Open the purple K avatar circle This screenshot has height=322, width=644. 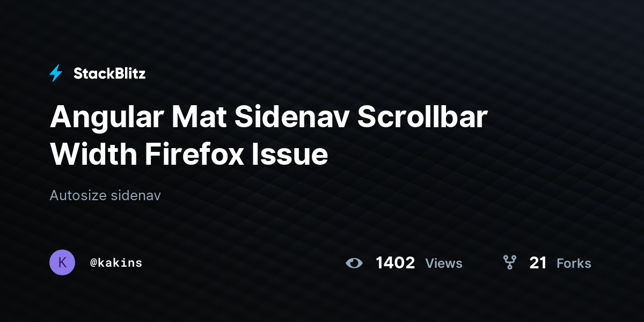coord(62,262)
